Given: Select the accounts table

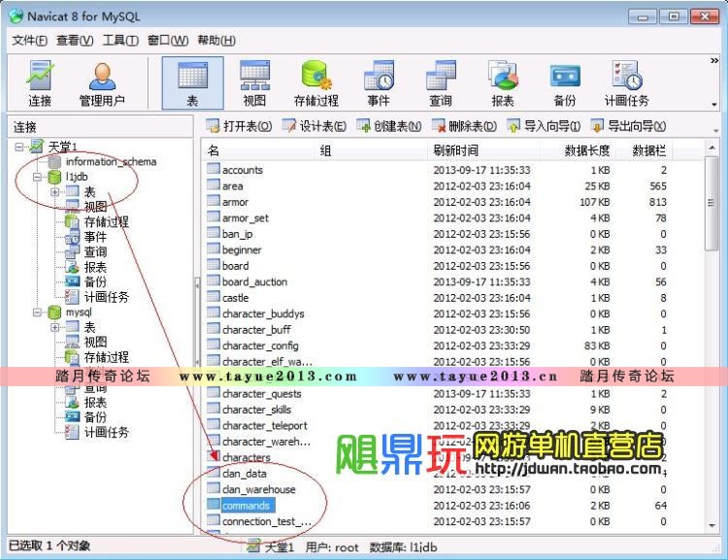Looking at the screenshot, I should (x=243, y=170).
